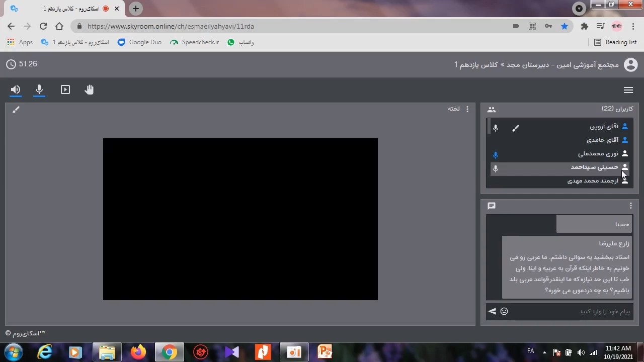644x362 pixels.
Task: Open the hamburger main menu
Action: [628, 90]
